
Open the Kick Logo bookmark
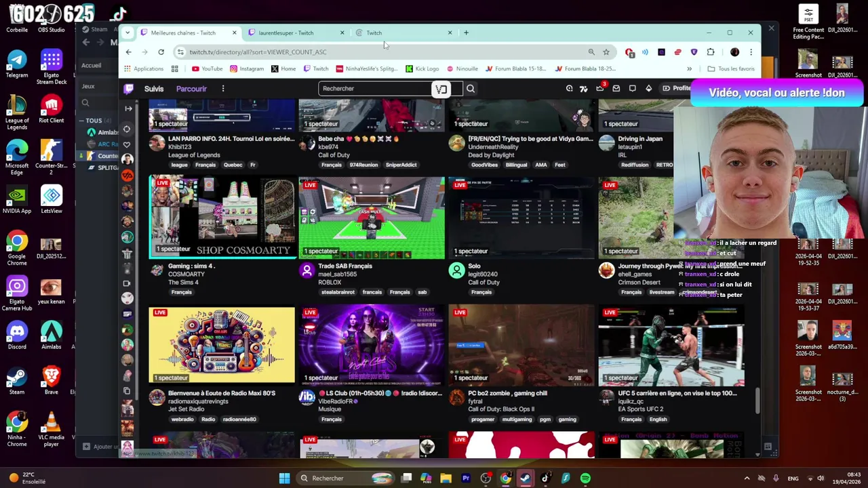422,68
